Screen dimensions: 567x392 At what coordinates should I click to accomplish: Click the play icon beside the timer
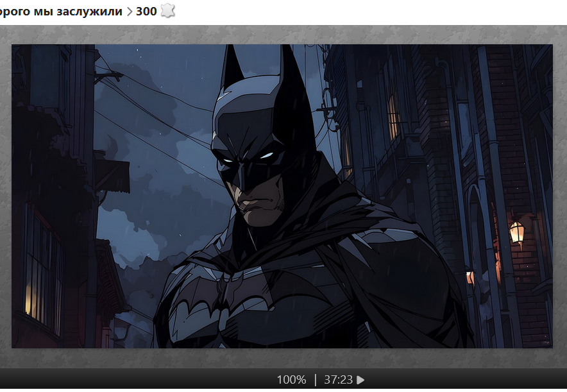click(x=360, y=380)
